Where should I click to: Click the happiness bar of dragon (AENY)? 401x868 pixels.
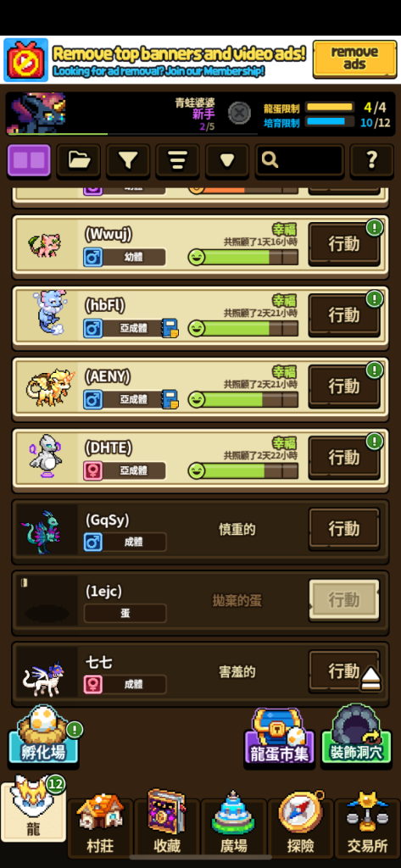click(243, 400)
